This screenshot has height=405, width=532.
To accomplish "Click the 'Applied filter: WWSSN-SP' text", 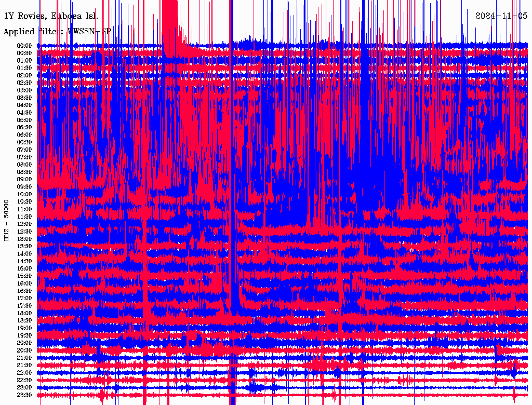I will [x=57, y=32].
